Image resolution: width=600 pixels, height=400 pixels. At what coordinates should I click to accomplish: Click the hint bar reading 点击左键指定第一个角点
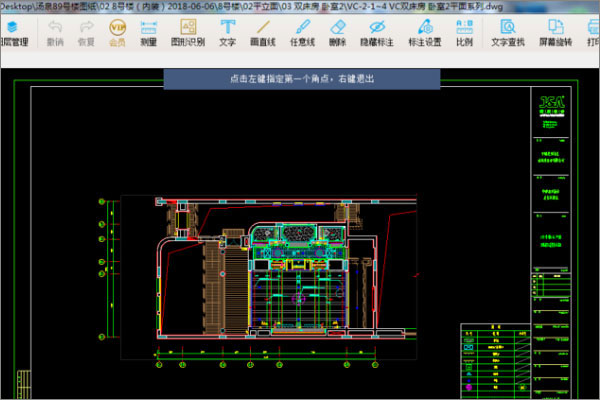point(302,78)
